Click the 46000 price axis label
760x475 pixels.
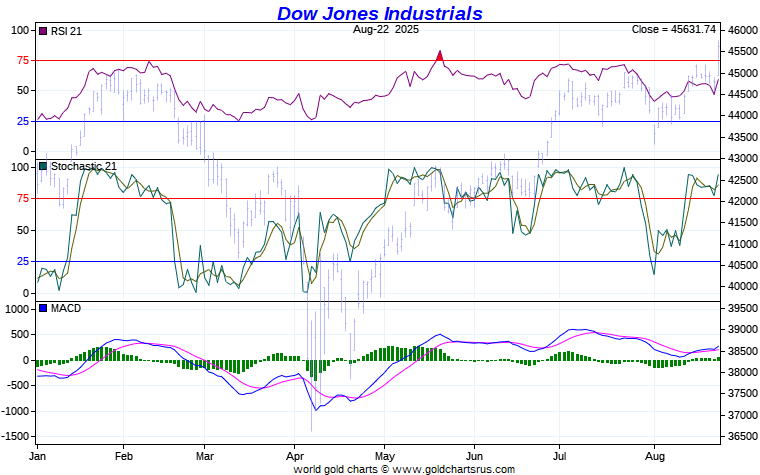tap(742, 31)
